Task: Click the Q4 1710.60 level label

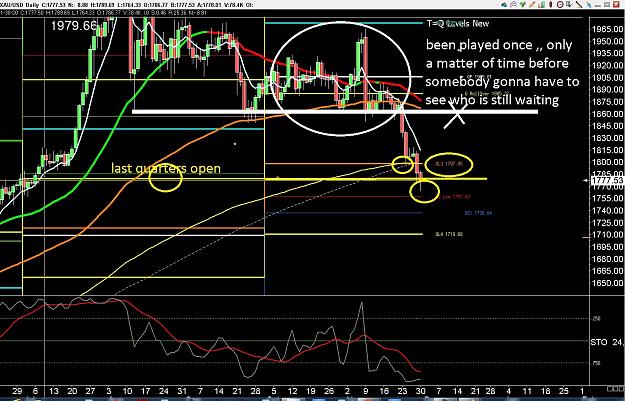Action: (449, 234)
